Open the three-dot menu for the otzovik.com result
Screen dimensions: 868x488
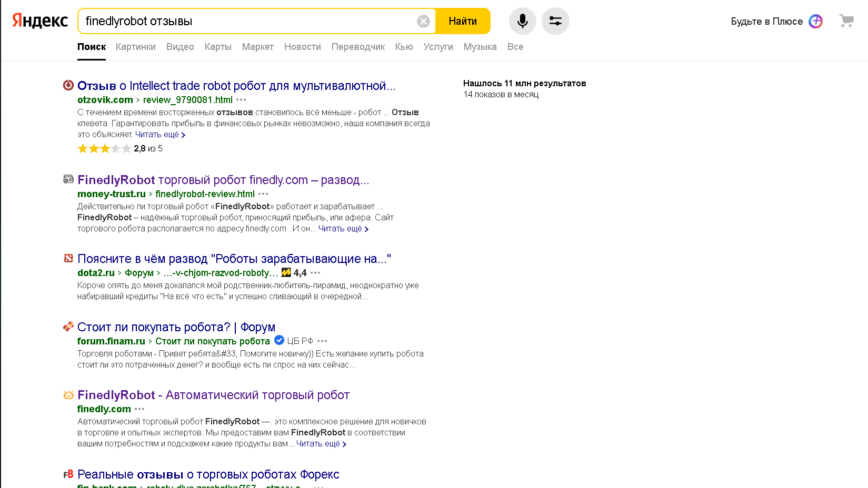click(x=241, y=99)
